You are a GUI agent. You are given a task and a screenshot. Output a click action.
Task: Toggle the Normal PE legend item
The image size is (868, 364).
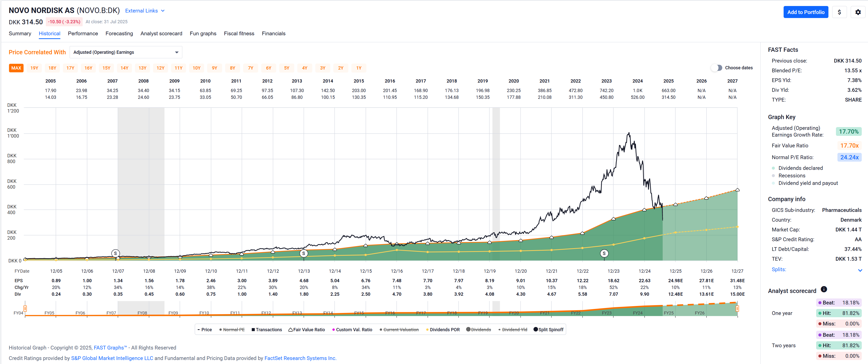coord(232,330)
